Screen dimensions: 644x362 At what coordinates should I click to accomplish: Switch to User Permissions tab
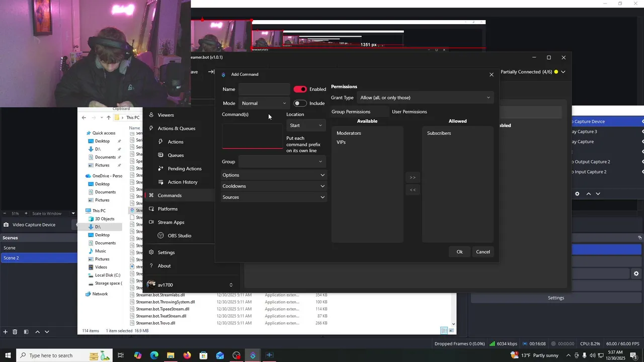(410, 112)
